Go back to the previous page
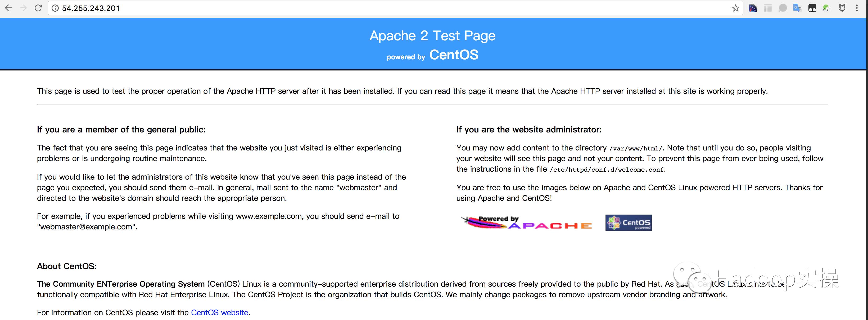This screenshot has width=868, height=320. [x=8, y=8]
